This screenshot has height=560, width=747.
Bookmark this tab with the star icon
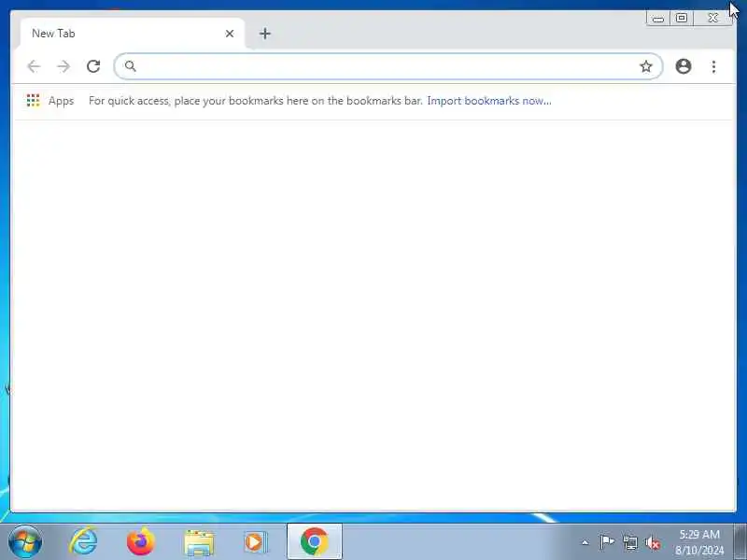[645, 66]
